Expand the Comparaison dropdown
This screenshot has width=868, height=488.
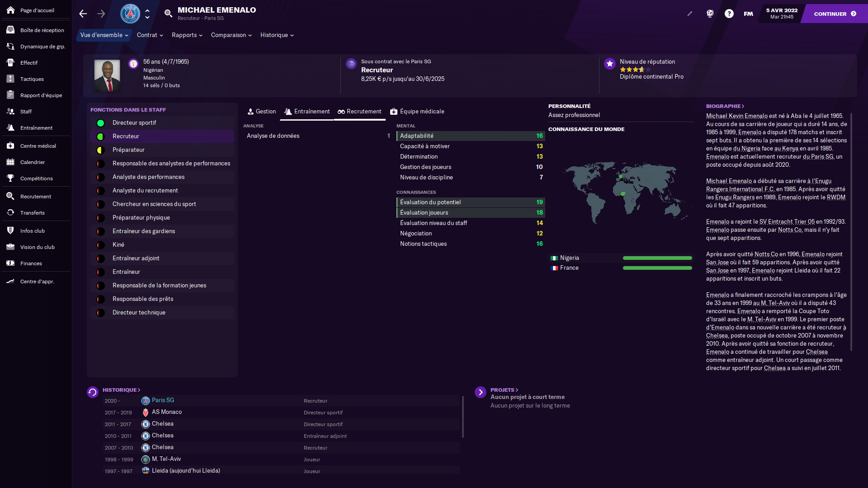coord(231,35)
